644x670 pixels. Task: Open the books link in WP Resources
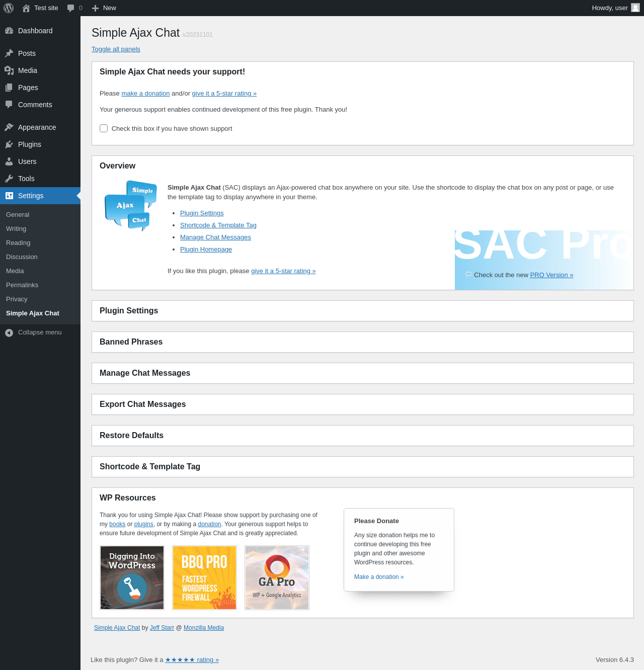[x=117, y=524]
